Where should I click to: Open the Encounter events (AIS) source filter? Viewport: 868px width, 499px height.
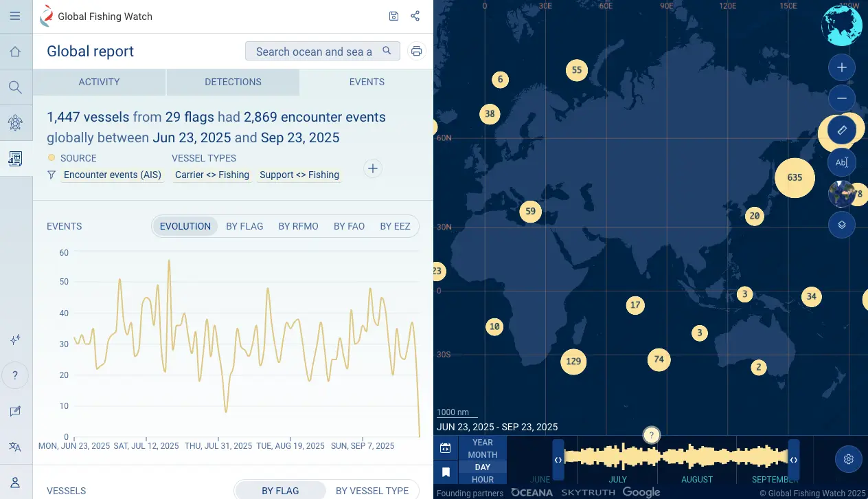pos(112,175)
